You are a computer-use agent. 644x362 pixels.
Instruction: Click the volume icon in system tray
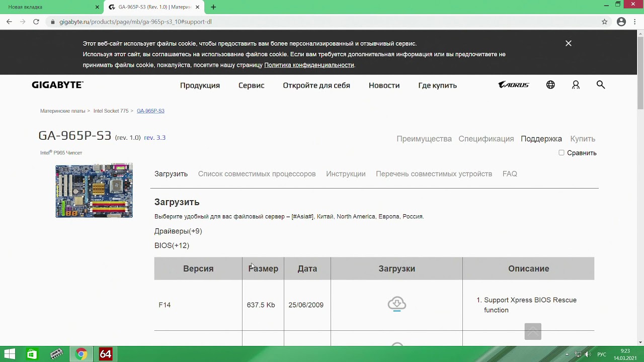pyautogui.click(x=588, y=354)
